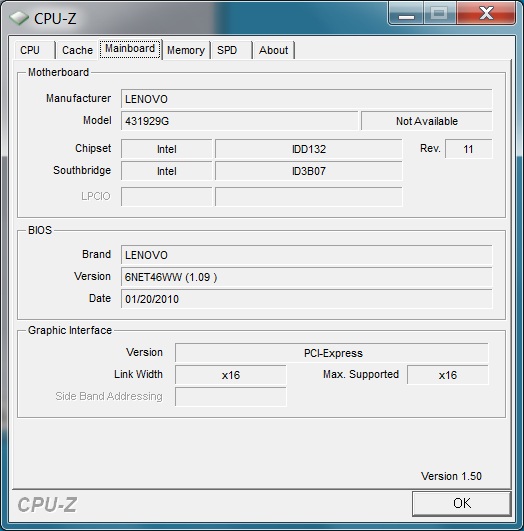
Task: Click the OK button
Action: click(462, 503)
